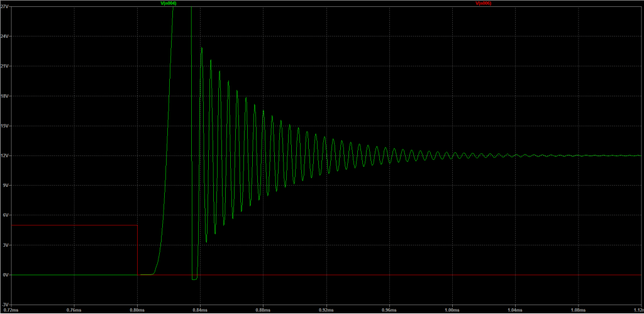This screenshot has width=644, height=314.
Task: Click the 0.72ms label on horizontal axis
Action: (12, 310)
